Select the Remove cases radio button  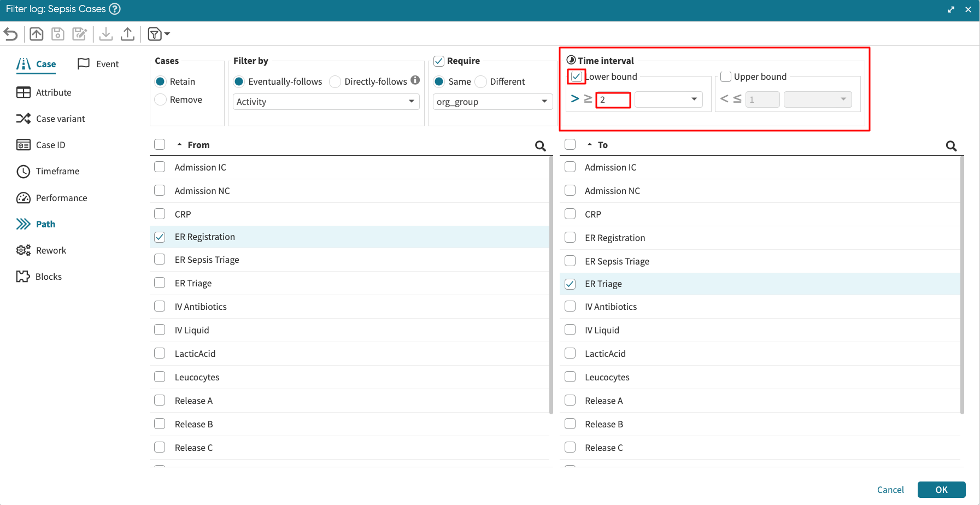pos(161,99)
